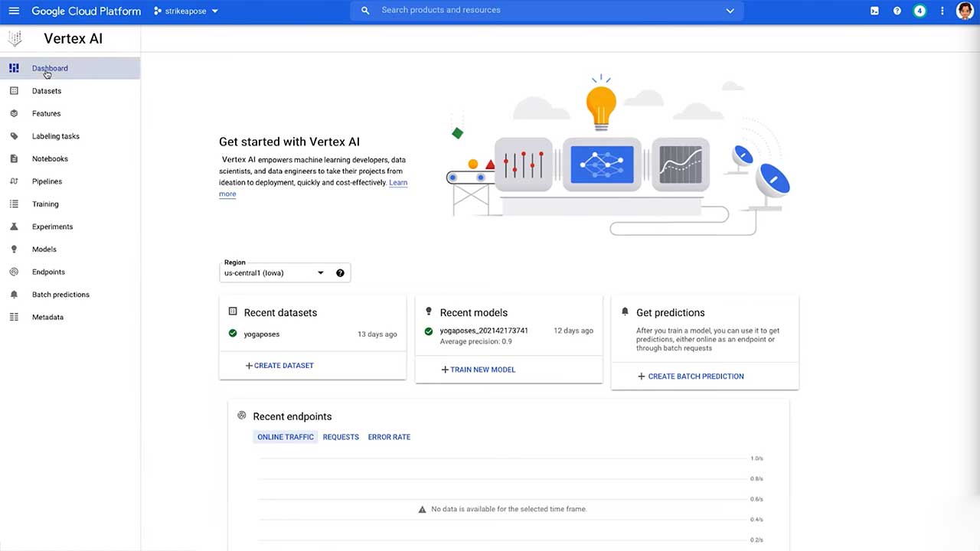The height and width of the screenshot is (551, 980).
Task: Switch to the ERROR RATE tab
Action: tap(389, 437)
